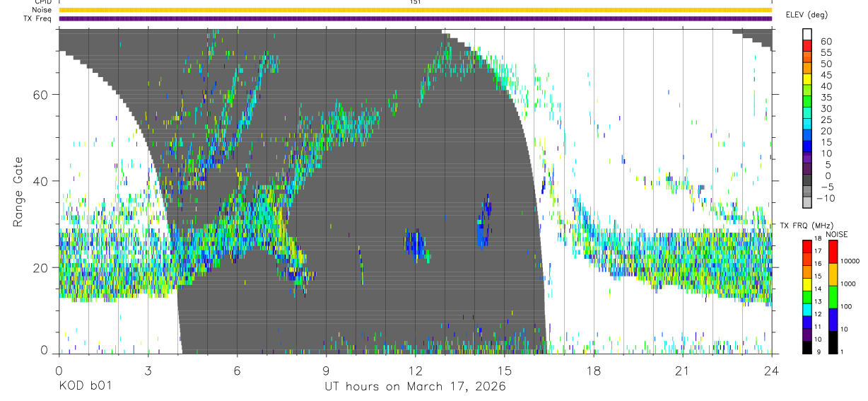Click the '45' value on the ELEV colorbar
This screenshot has width=868, height=401.
(826, 75)
